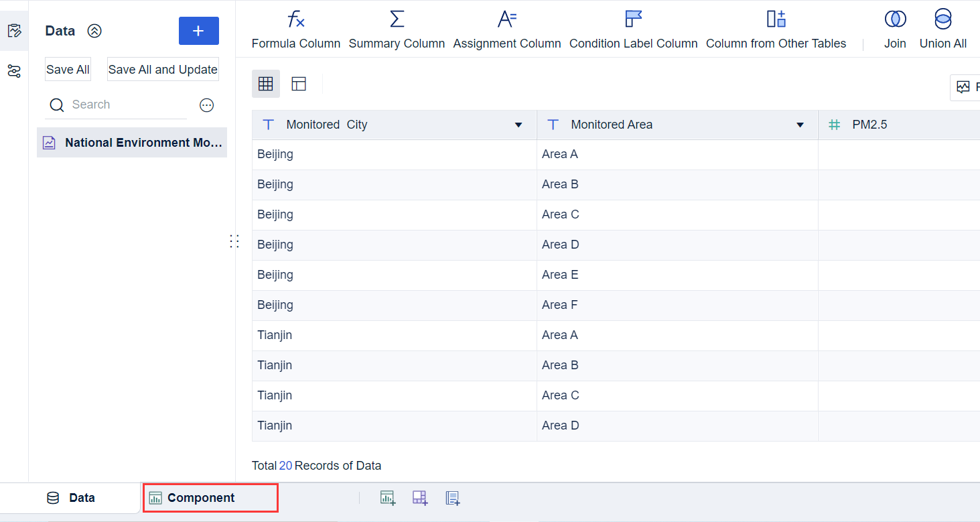Open the Join tool
This screenshot has width=980, height=522.
[895, 29]
